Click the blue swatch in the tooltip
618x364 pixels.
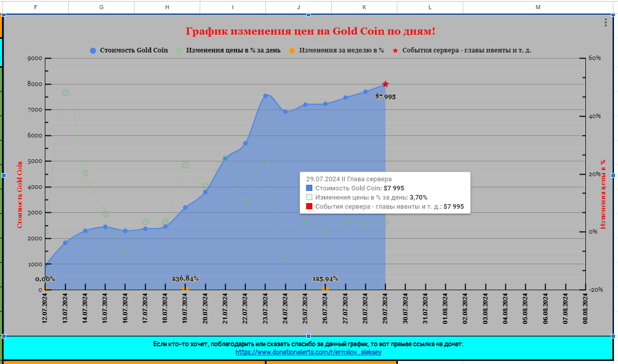coord(309,188)
